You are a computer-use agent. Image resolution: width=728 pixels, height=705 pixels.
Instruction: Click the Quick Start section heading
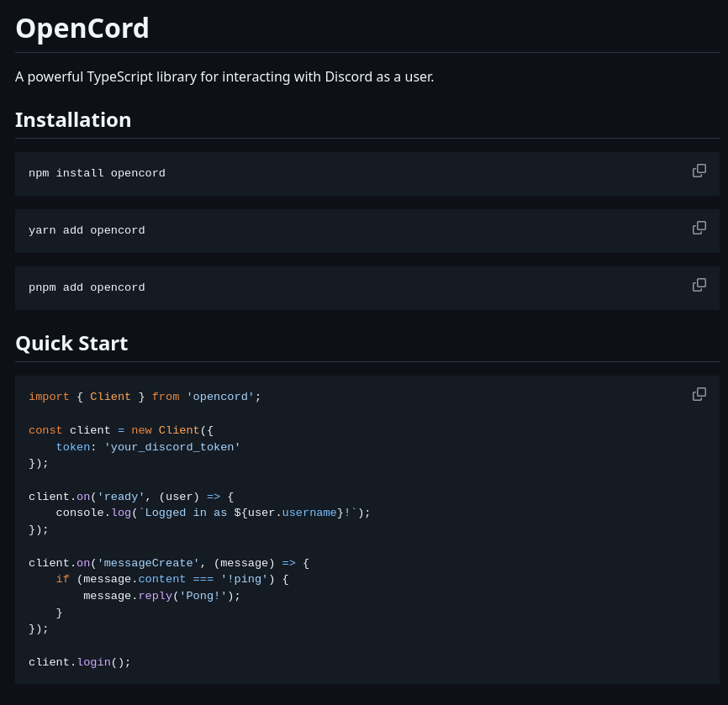tap(71, 344)
